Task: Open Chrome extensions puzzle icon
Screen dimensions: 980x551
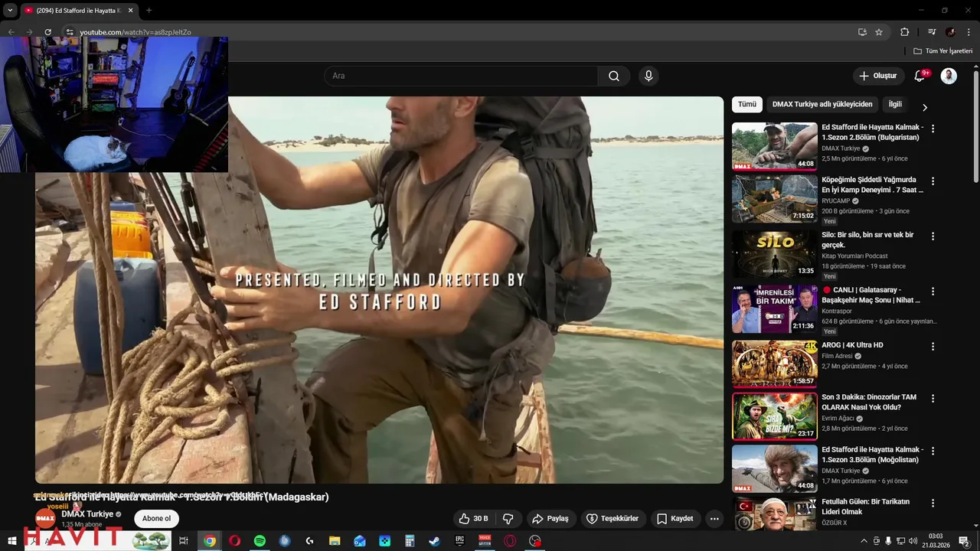Action: (x=904, y=32)
